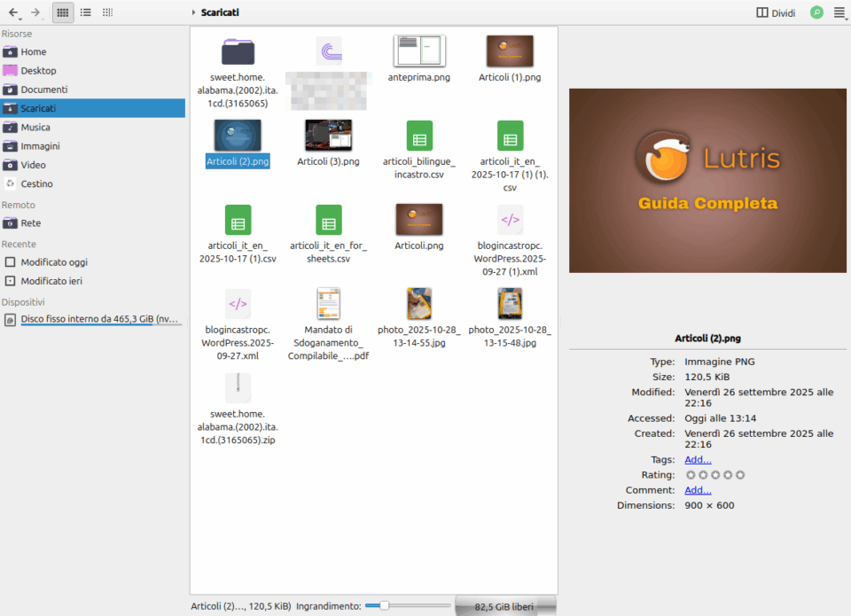
Task: Click Add link next to Comment
Action: [x=698, y=490]
